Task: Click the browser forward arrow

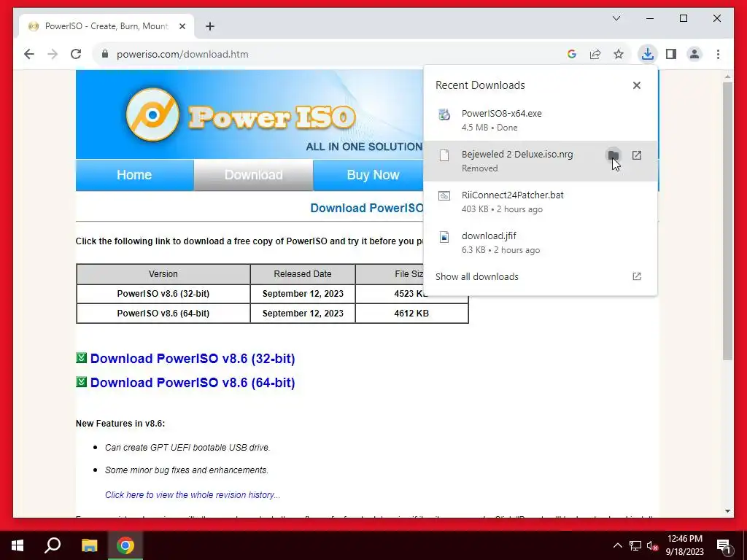Action: [53, 54]
